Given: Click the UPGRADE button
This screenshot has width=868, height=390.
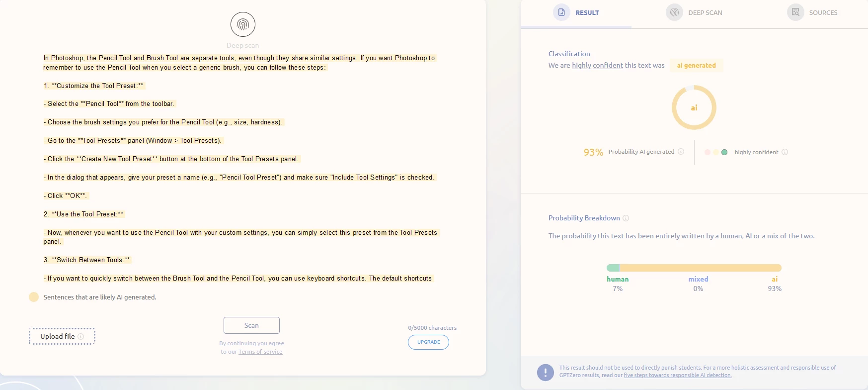Looking at the screenshot, I should (x=428, y=342).
